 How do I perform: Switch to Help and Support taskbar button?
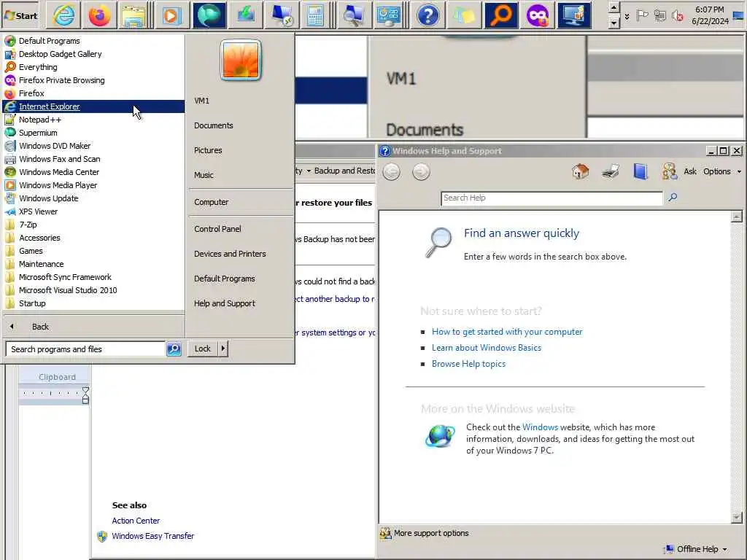pos(427,15)
